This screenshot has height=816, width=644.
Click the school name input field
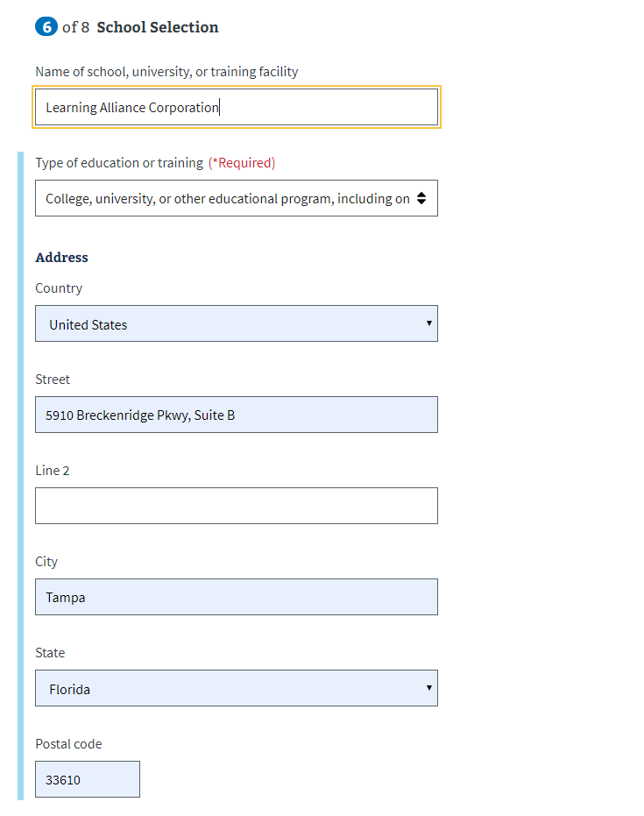pos(237,107)
